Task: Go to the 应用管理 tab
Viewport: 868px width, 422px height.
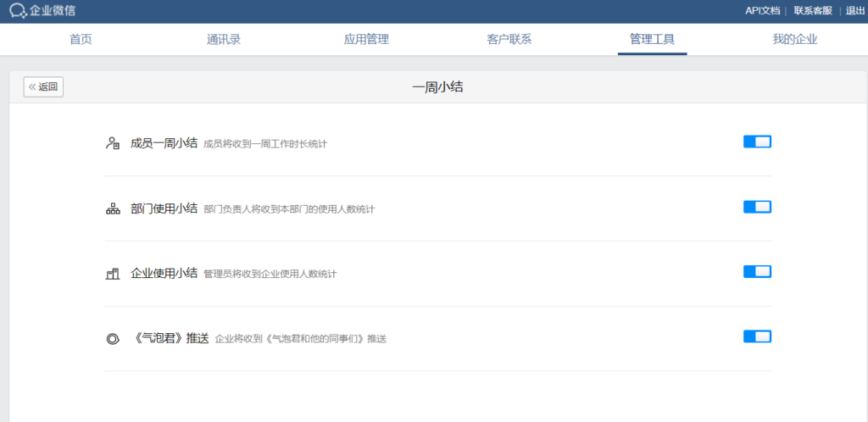Action: tap(366, 39)
